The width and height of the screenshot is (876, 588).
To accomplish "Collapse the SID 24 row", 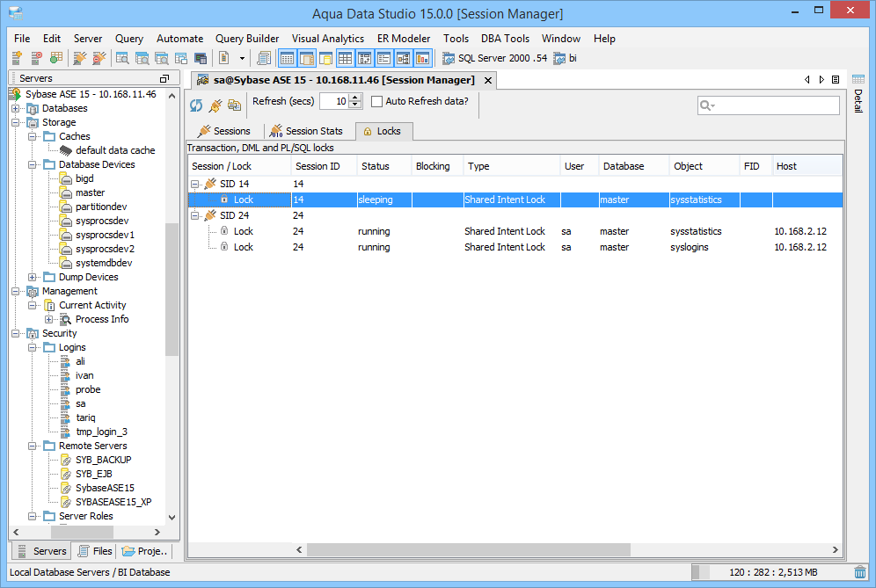I will tap(195, 215).
